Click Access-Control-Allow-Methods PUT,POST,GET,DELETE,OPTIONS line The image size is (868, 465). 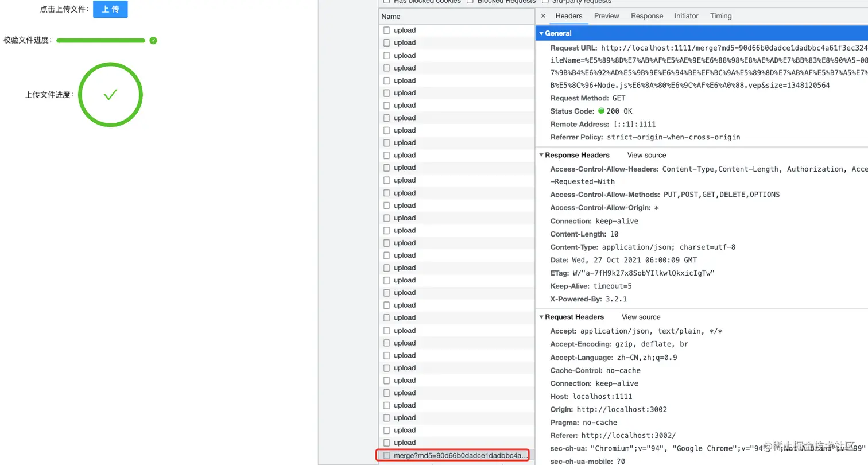[x=665, y=195]
